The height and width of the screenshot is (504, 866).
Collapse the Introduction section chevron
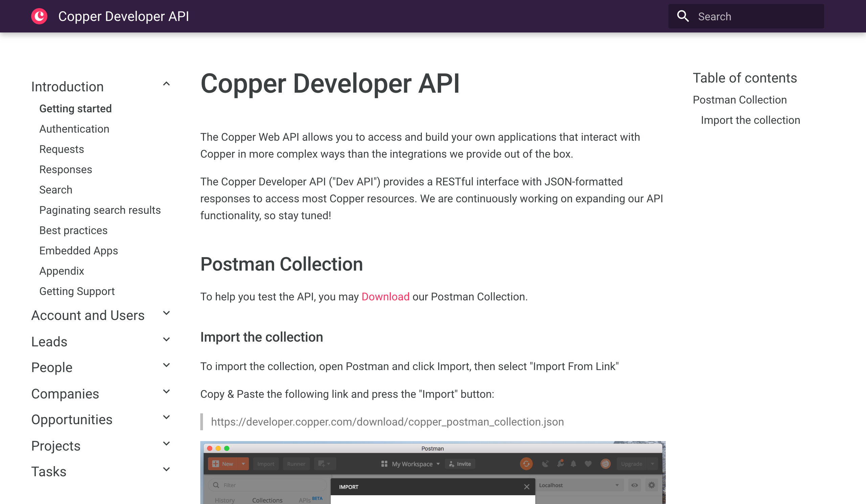[166, 84]
